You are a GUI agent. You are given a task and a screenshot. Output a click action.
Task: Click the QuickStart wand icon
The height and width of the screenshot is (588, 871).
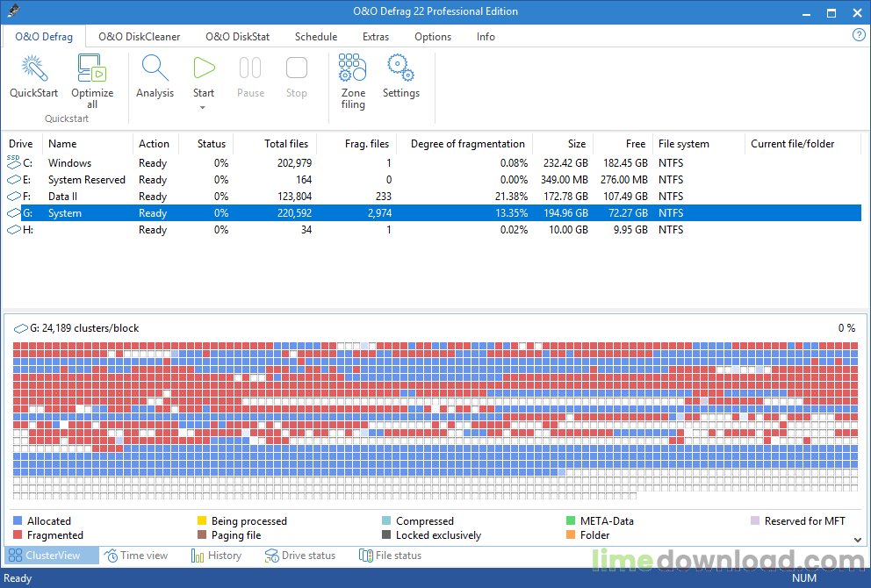33,68
